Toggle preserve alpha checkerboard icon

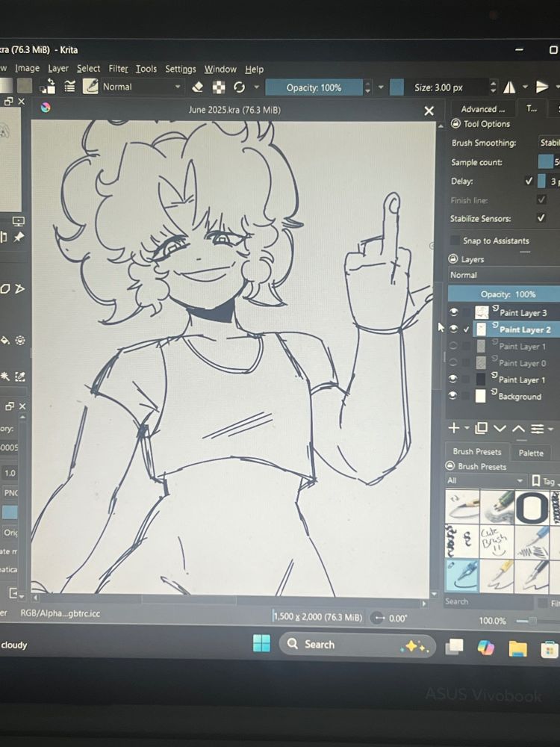coord(219,87)
